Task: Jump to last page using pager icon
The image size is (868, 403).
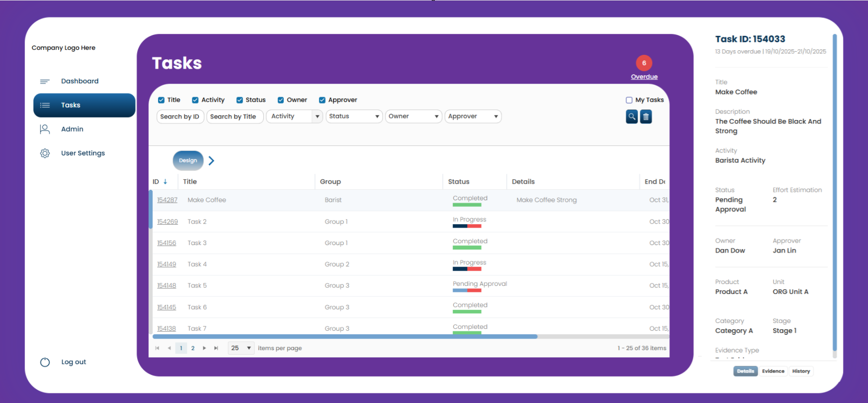Action: [x=216, y=348]
